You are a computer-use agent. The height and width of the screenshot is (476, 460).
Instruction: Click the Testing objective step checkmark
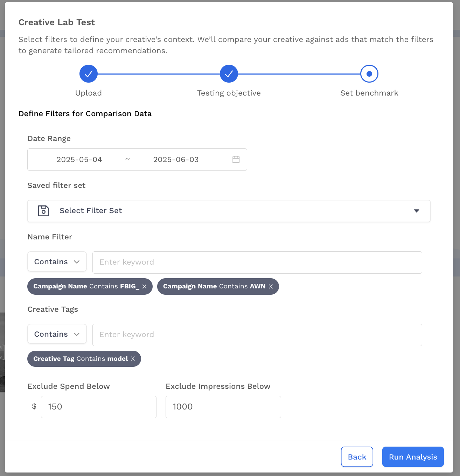[x=229, y=74]
